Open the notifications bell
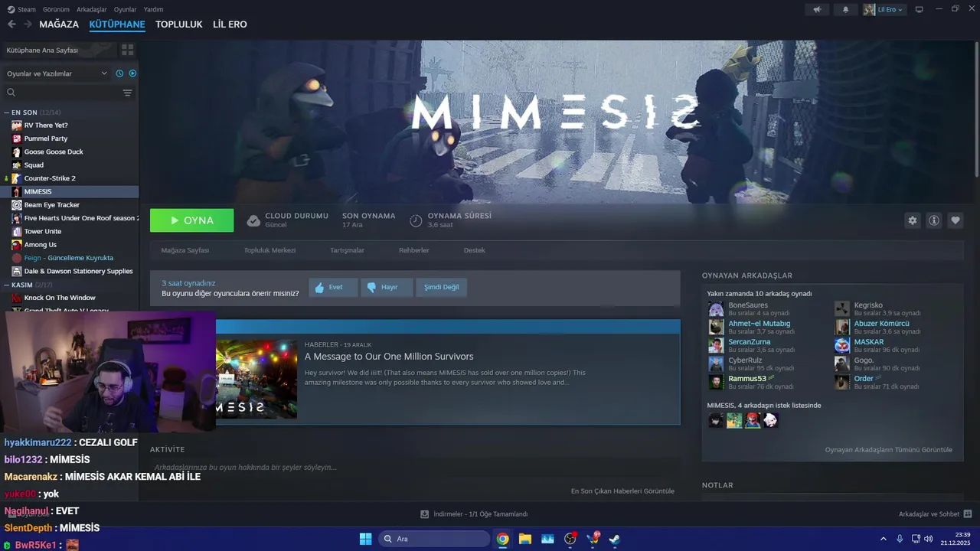Image resolution: width=980 pixels, height=551 pixels. (845, 9)
